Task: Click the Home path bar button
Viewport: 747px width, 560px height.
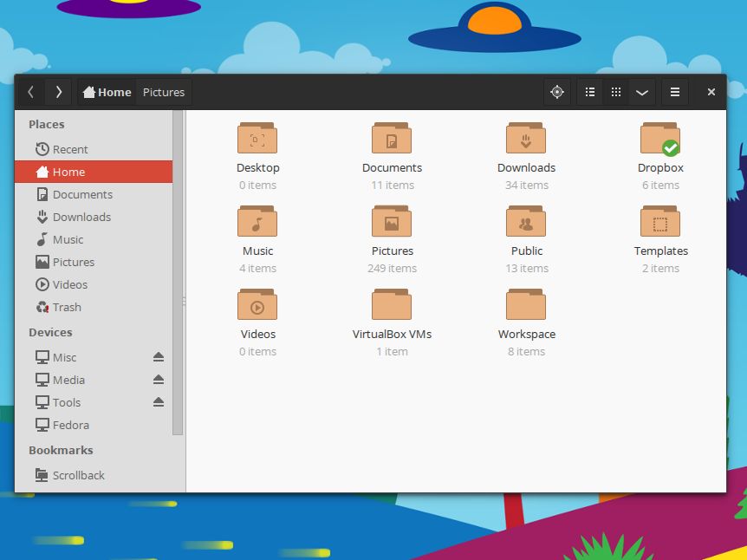Action: pos(107,92)
